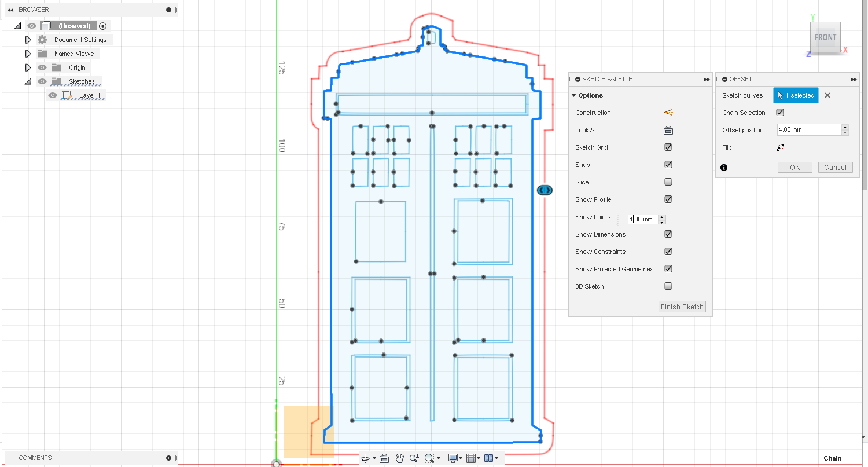Activate the Pan hand tool

point(399,458)
